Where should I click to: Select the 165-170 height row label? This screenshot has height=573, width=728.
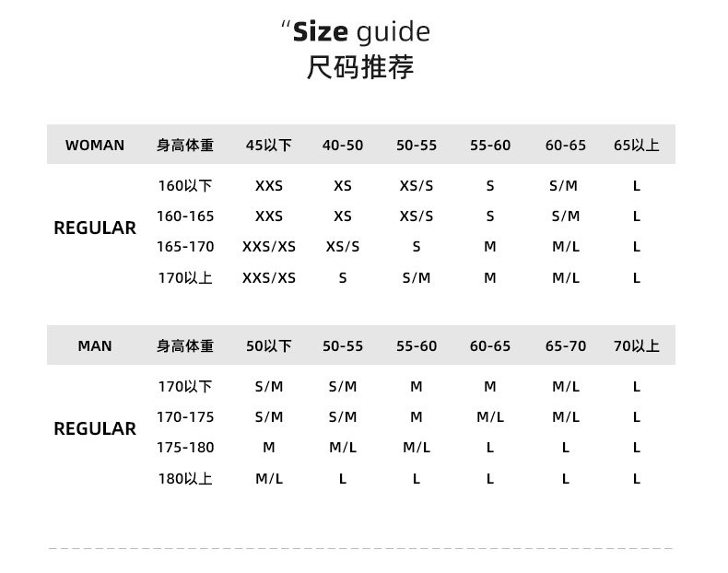coord(185,246)
